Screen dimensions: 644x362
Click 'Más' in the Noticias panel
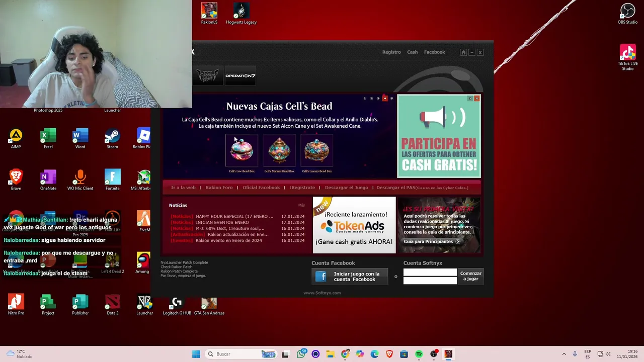301,205
